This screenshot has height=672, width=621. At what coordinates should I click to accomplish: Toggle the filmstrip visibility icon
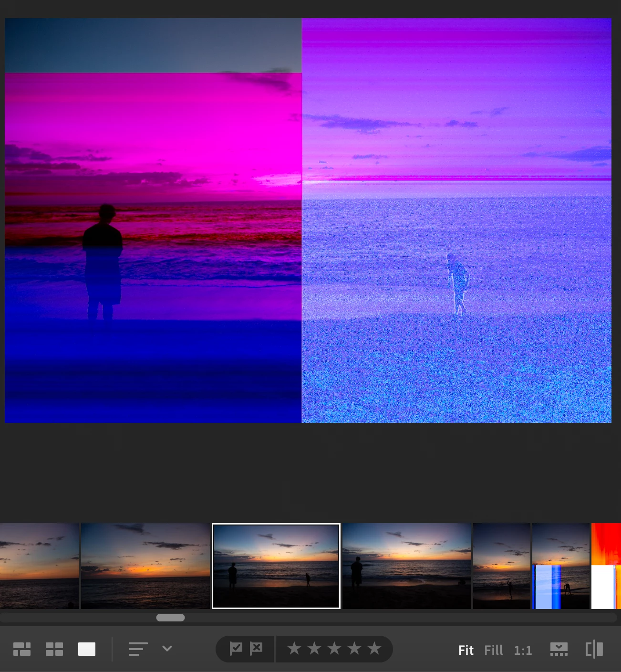pyautogui.click(x=559, y=649)
